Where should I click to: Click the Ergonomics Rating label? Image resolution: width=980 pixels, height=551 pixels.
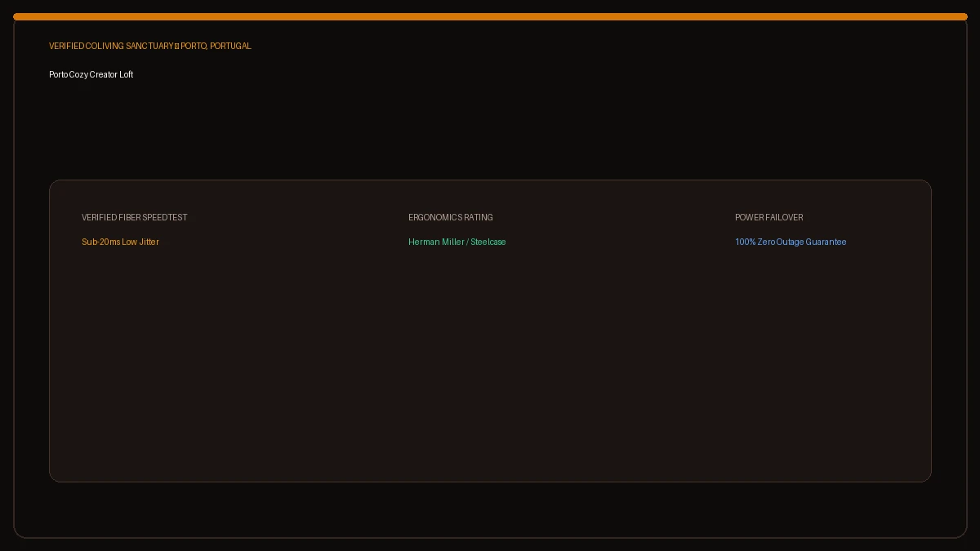pyautogui.click(x=451, y=217)
